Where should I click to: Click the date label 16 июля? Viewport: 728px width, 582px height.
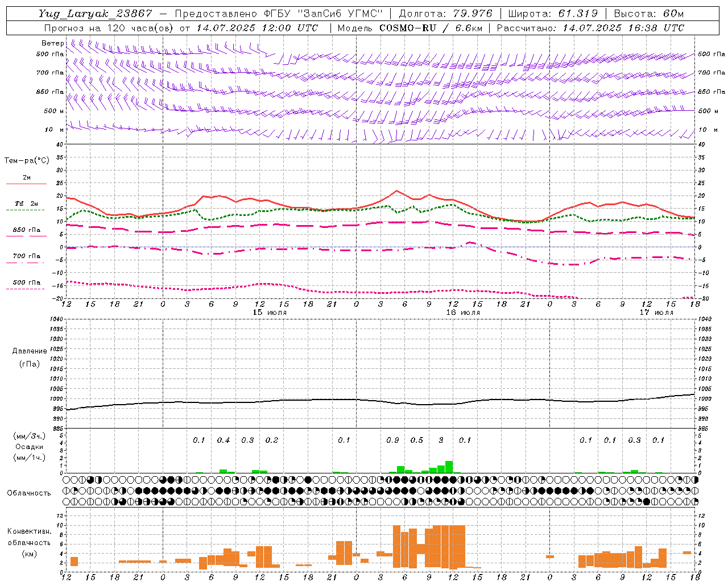pos(463,313)
